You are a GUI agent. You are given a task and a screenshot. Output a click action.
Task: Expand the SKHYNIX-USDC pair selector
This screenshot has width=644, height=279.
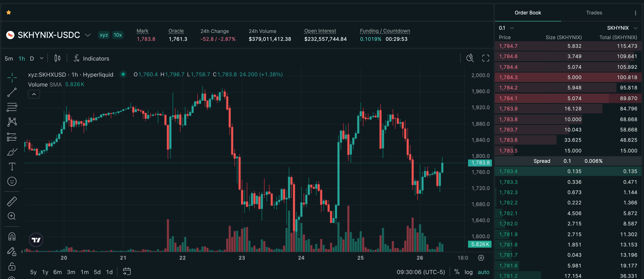tap(88, 35)
